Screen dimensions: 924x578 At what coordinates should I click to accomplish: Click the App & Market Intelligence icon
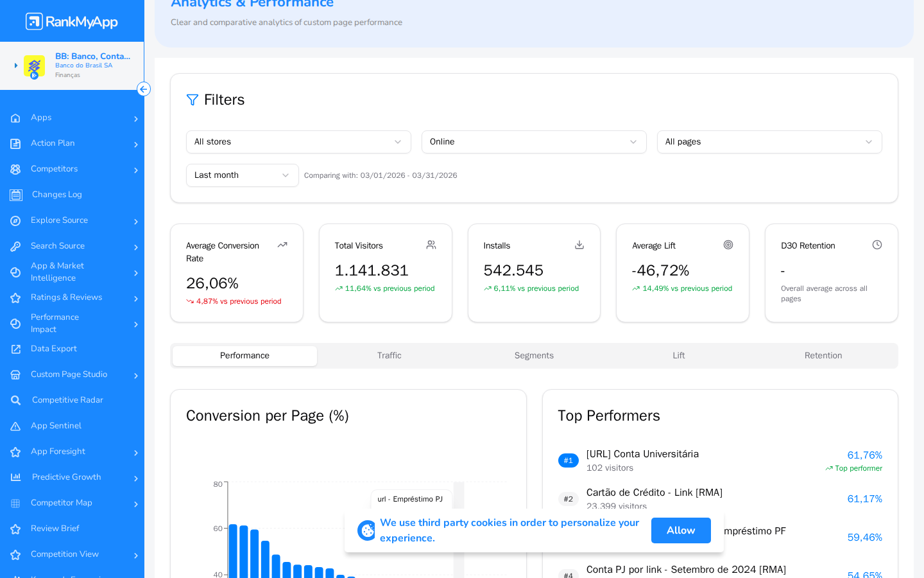(x=15, y=272)
